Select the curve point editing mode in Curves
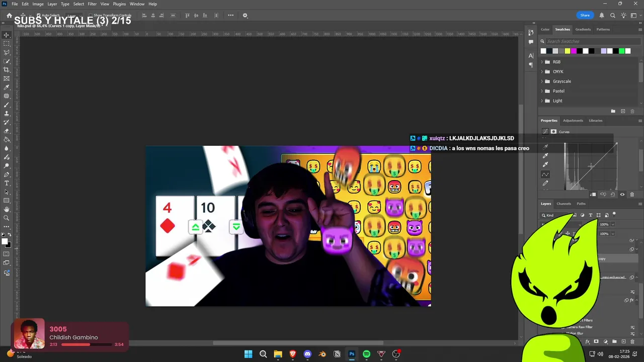 [545, 174]
